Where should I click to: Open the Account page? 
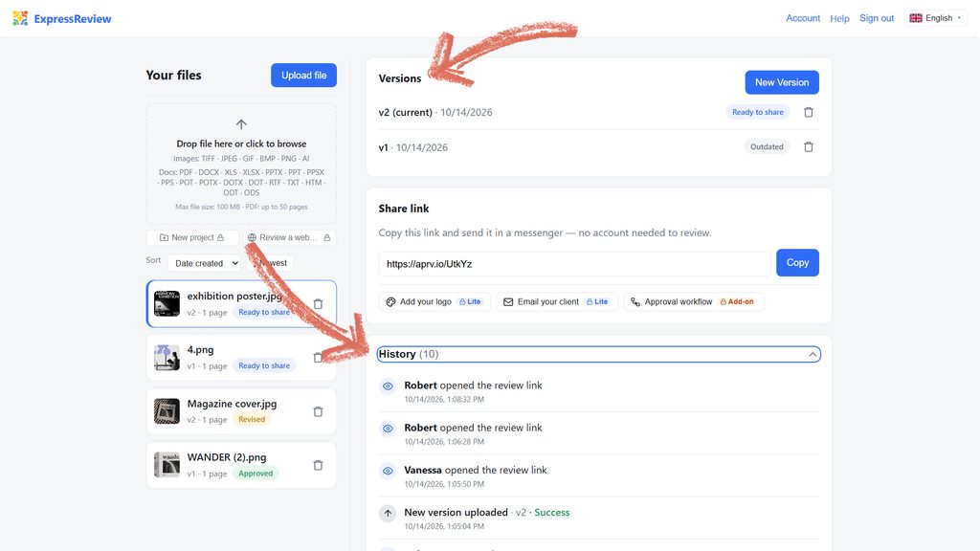803,18
